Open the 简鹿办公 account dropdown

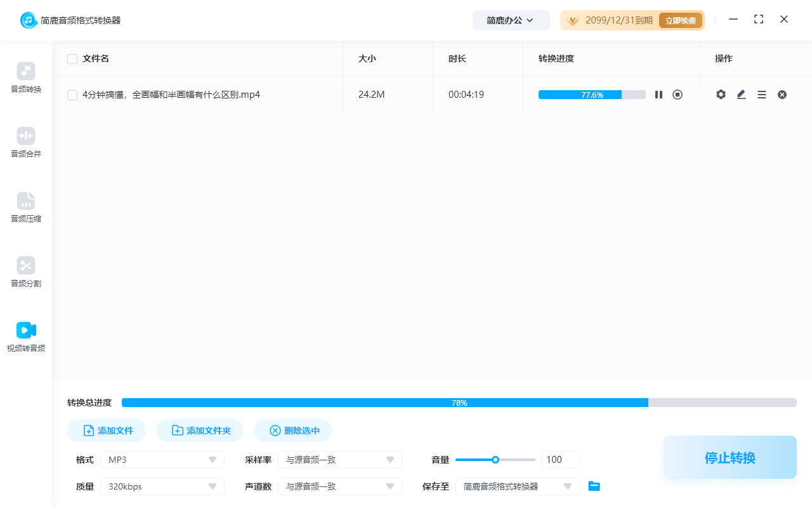point(511,20)
